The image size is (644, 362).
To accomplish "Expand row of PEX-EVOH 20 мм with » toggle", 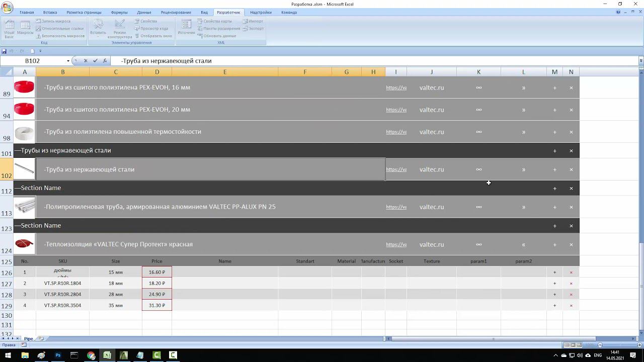I will point(523,110).
